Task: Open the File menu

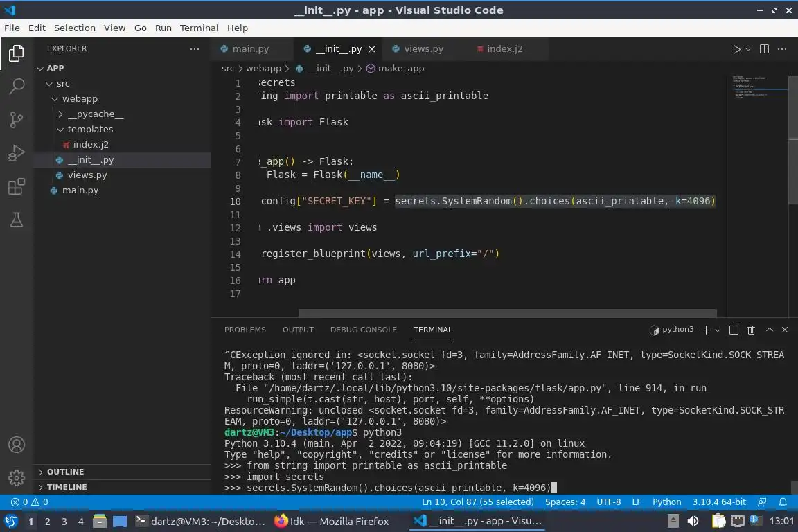Action: tap(12, 28)
